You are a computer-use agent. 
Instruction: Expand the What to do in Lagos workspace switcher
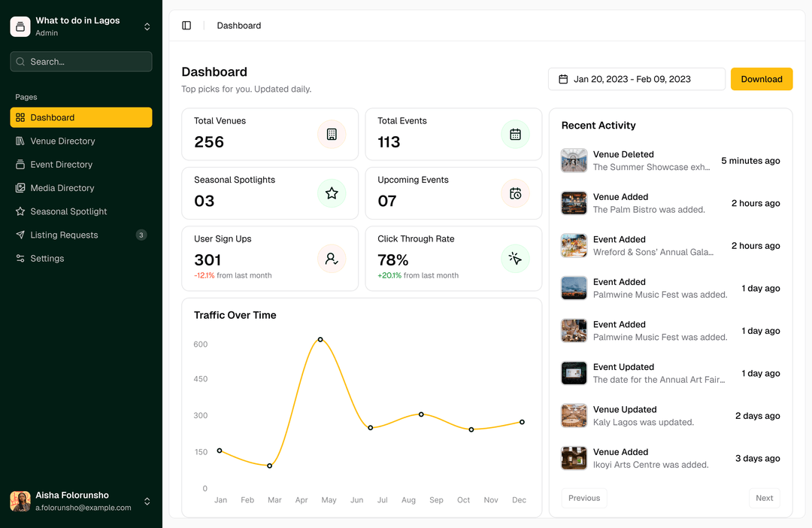[x=147, y=26]
